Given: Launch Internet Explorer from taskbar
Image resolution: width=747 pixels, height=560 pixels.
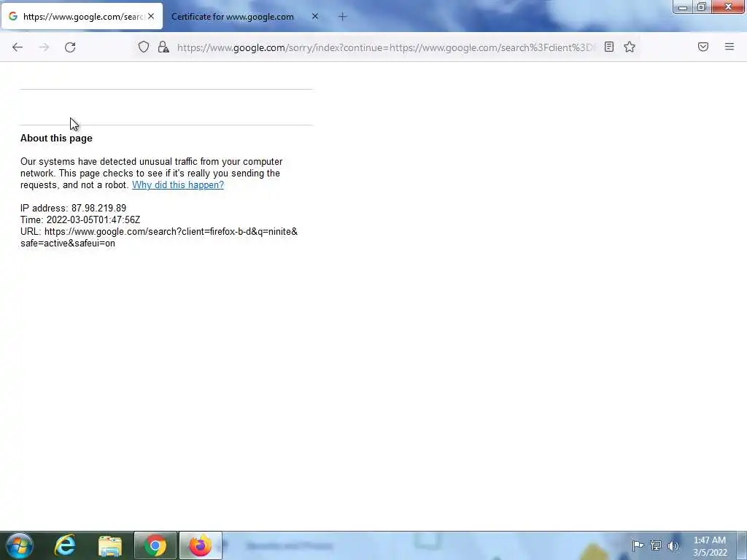Looking at the screenshot, I should point(65,545).
